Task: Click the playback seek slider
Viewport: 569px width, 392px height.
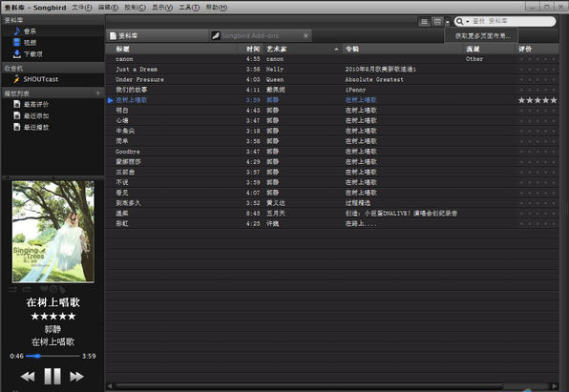Action: [x=53, y=356]
